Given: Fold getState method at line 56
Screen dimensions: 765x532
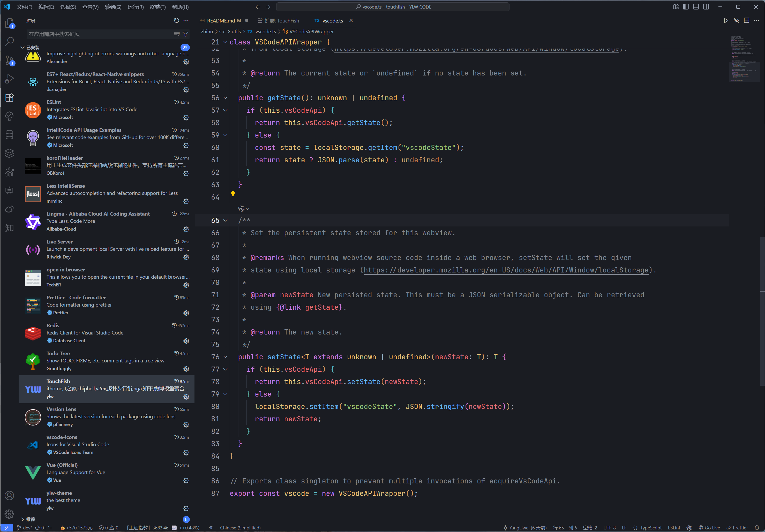Looking at the screenshot, I should (225, 98).
